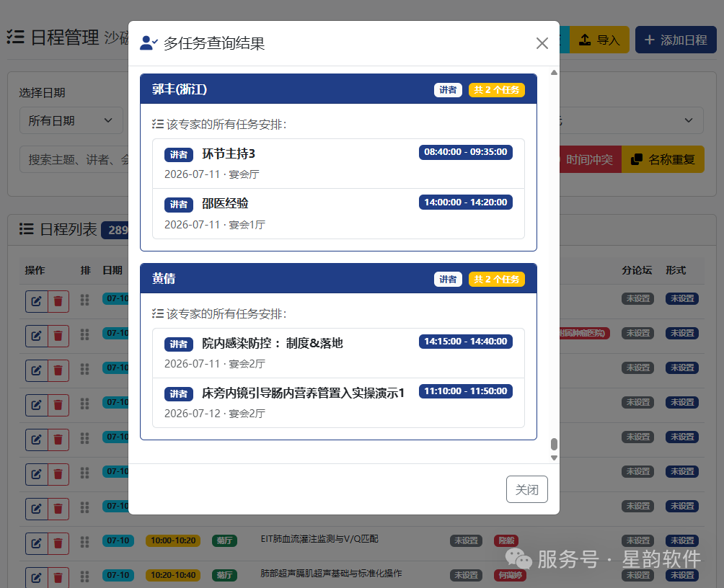The height and width of the screenshot is (588, 724).
Task: Delete the 肺部超声膈肌超声基础与标准化操作 row
Action: tap(58, 577)
